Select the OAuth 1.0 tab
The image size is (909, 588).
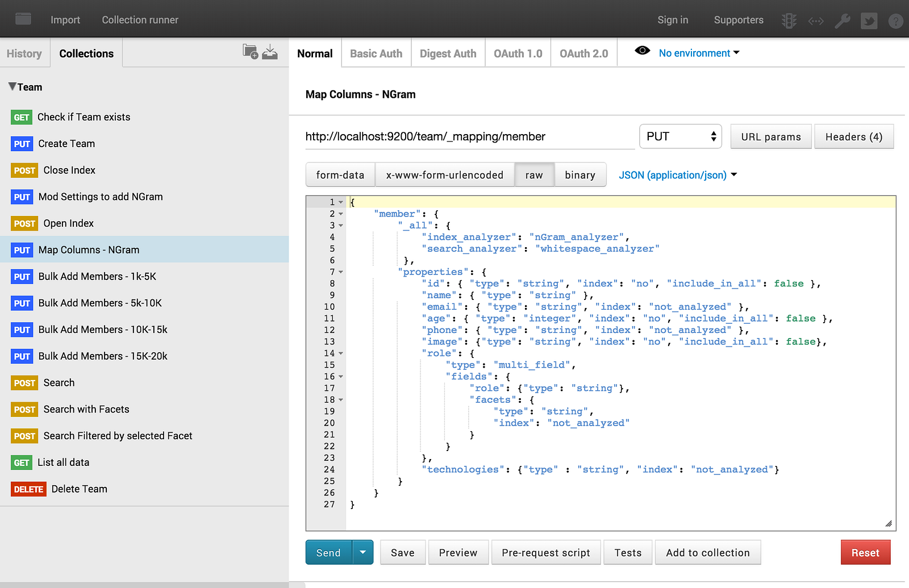[x=518, y=53]
